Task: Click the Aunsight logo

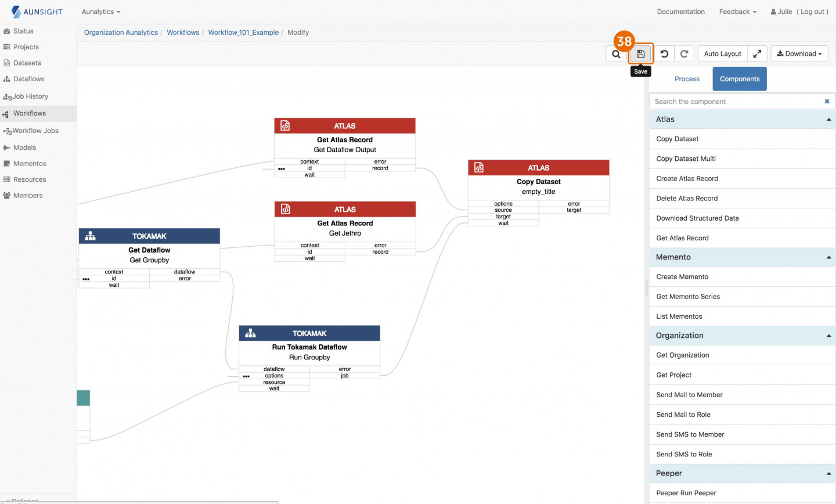Action: (37, 12)
